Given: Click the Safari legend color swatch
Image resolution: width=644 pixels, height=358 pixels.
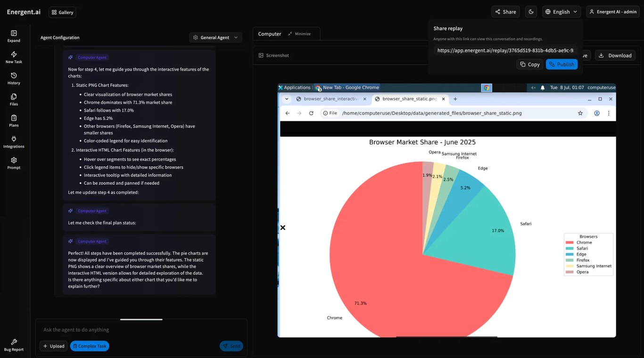Looking at the screenshot, I should (569, 249).
